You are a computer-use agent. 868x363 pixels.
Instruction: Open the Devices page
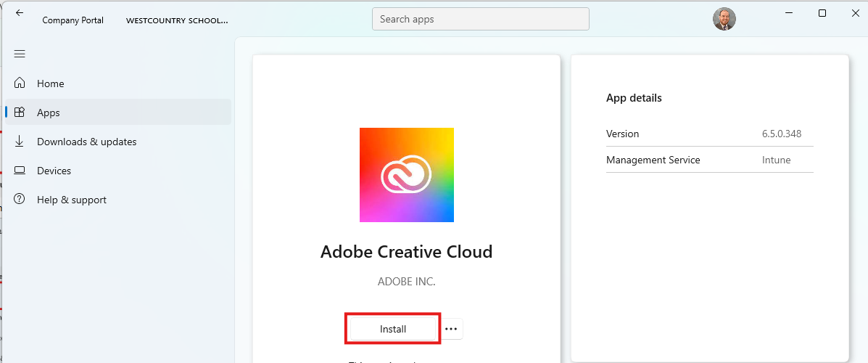tap(54, 171)
